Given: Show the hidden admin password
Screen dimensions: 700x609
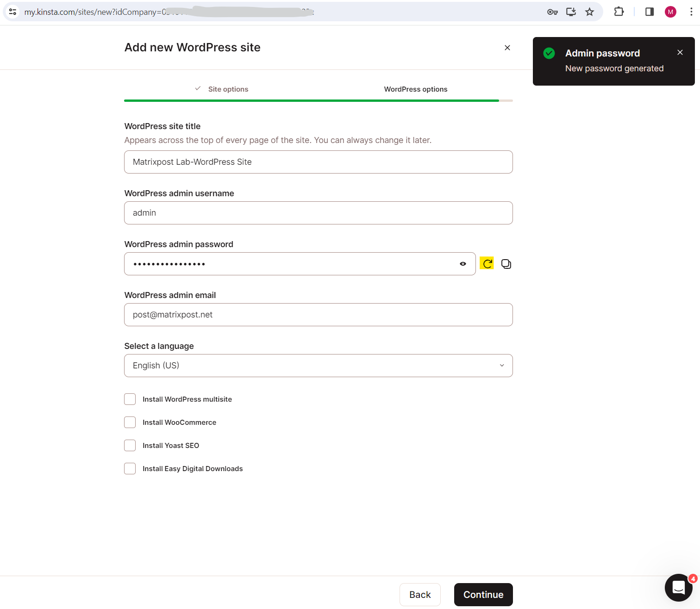Looking at the screenshot, I should [462, 264].
